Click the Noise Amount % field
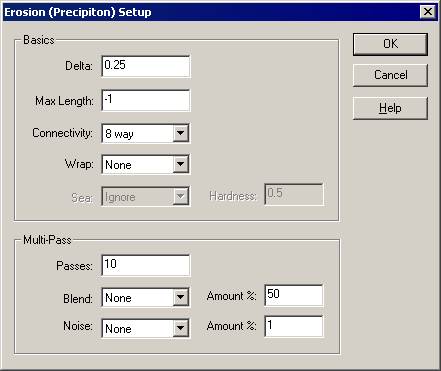Viewport: 441px width, 371px height. coord(294,326)
